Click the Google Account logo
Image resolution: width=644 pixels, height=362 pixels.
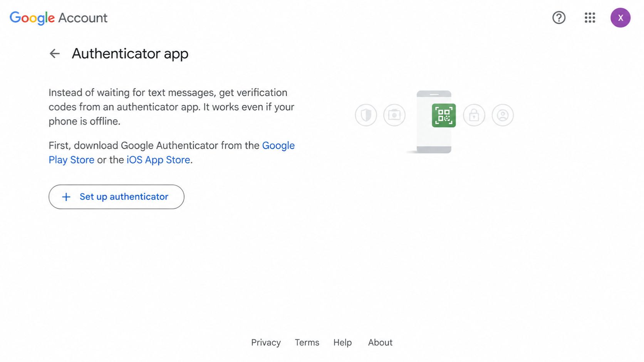[59, 18]
